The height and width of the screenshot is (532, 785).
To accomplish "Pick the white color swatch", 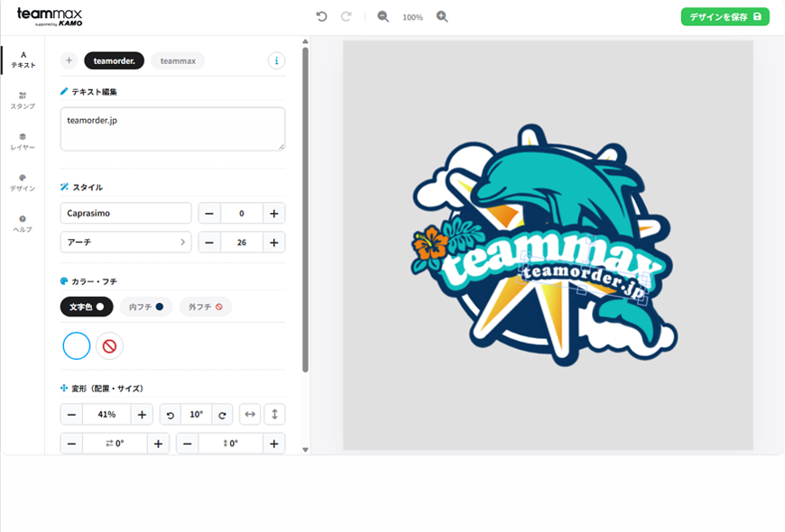I will [77, 346].
